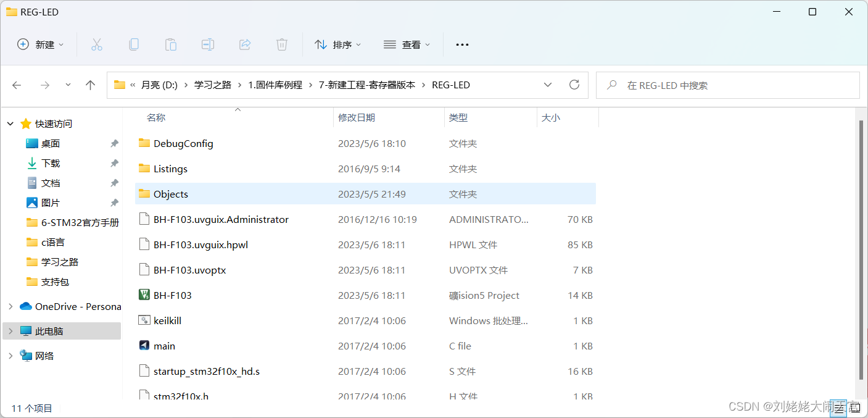
Task: Click the vertical scrollbar of file list
Action: [862, 249]
